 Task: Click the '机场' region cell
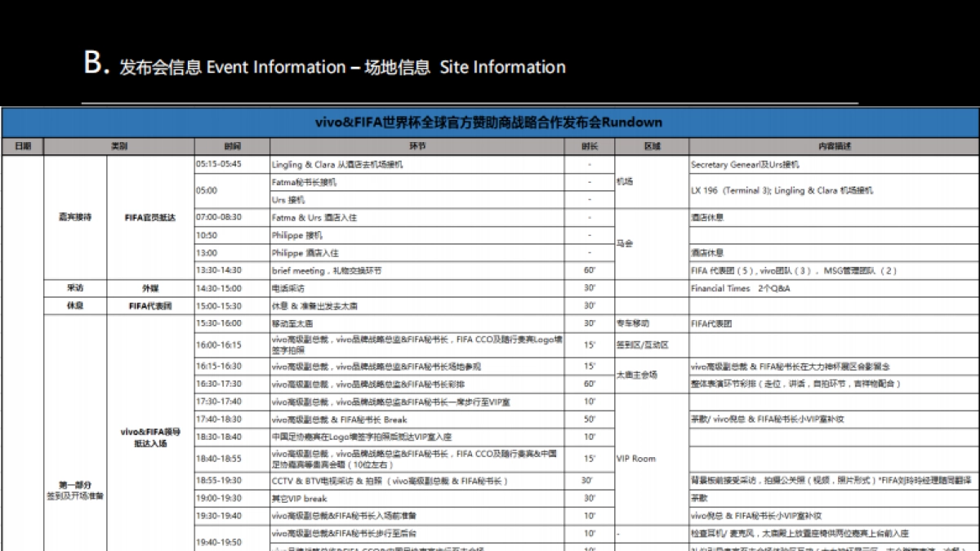click(x=626, y=181)
